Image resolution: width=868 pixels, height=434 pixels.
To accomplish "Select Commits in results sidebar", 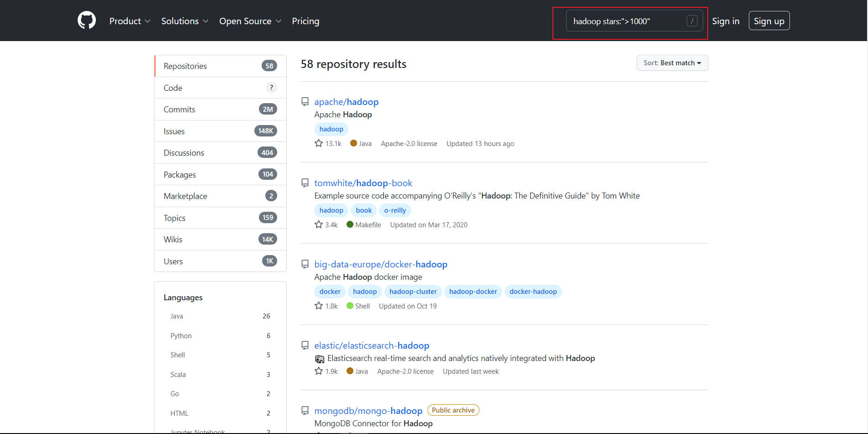I will 220,110.
